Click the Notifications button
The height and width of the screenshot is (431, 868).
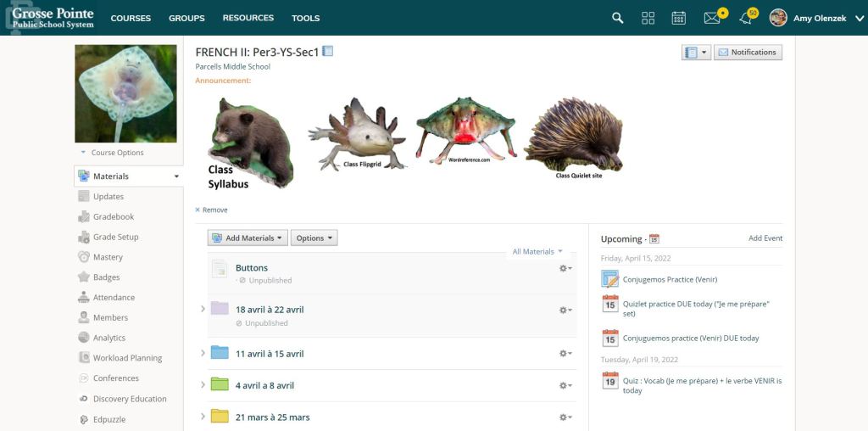coord(747,53)
